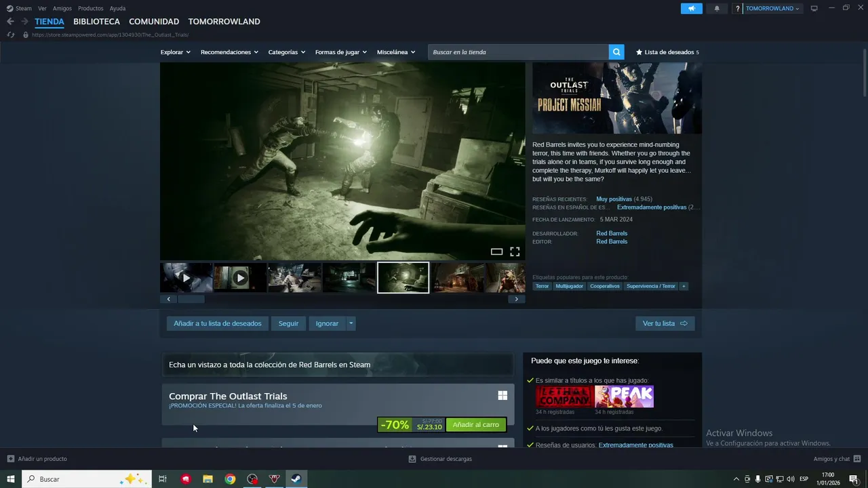Click the search magnifier button

point(616,52)
